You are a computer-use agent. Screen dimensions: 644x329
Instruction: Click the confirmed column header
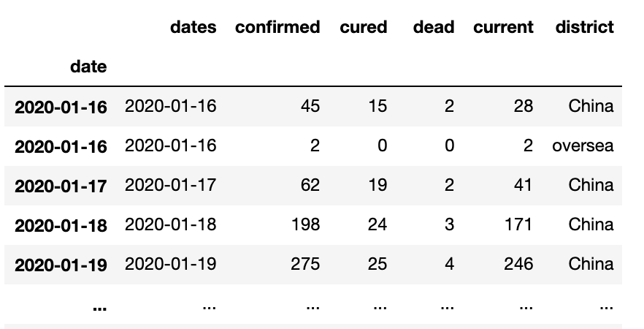tap(277, 27)
